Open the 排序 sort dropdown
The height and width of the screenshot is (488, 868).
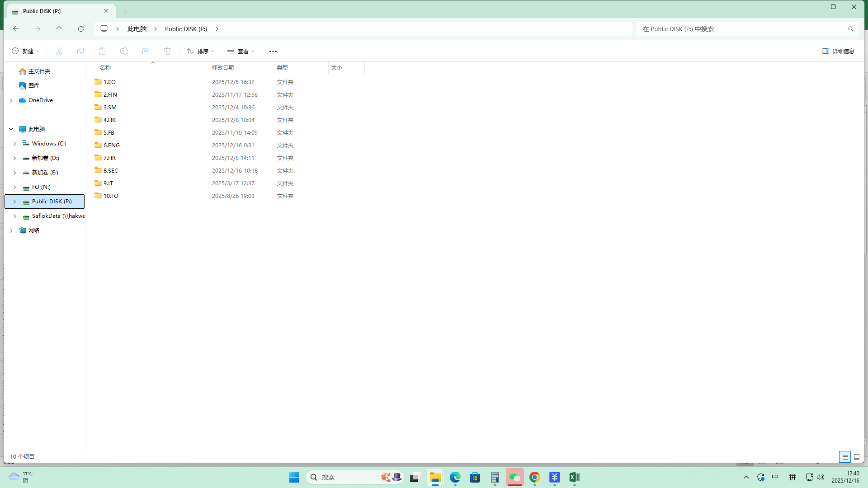tap(200, 51)
